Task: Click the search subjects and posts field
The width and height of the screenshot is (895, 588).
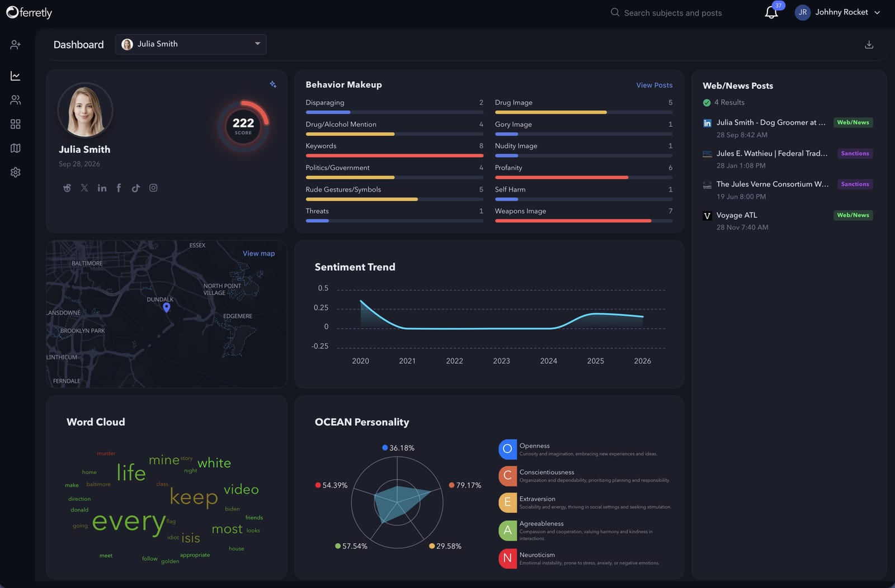Action: pyautogui.click(x=673, y=13)
